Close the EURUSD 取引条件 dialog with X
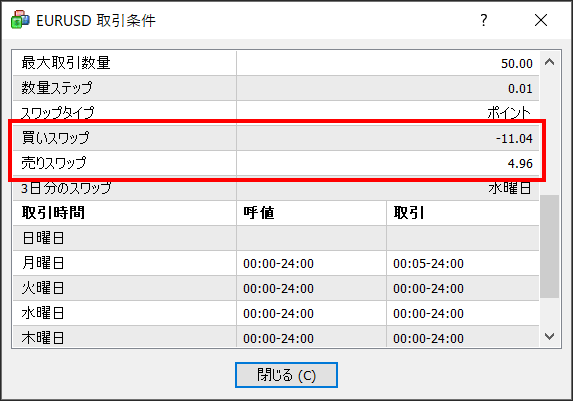The image size is (573, 401). point(541,20)
